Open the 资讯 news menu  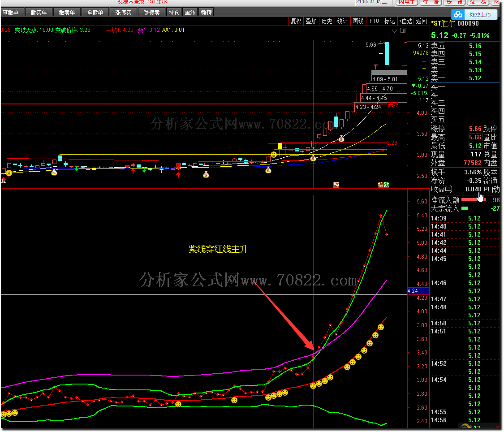[455, 2]
